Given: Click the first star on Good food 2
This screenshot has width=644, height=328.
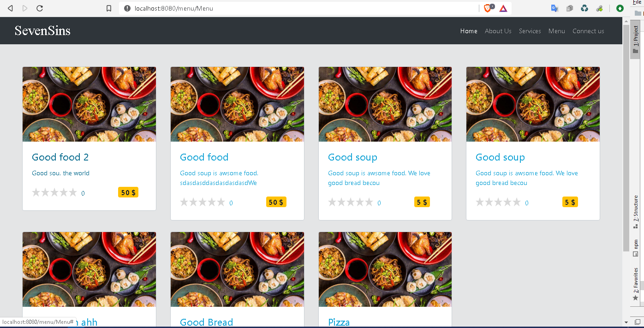Looking at the screenshot, I should tap(36, 192).
